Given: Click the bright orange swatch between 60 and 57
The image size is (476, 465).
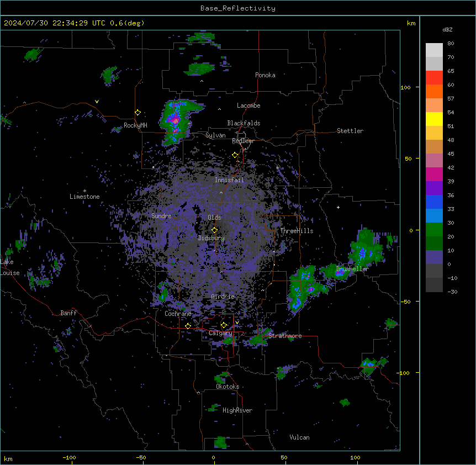Looking at the screenshot, I should point(434,91).
